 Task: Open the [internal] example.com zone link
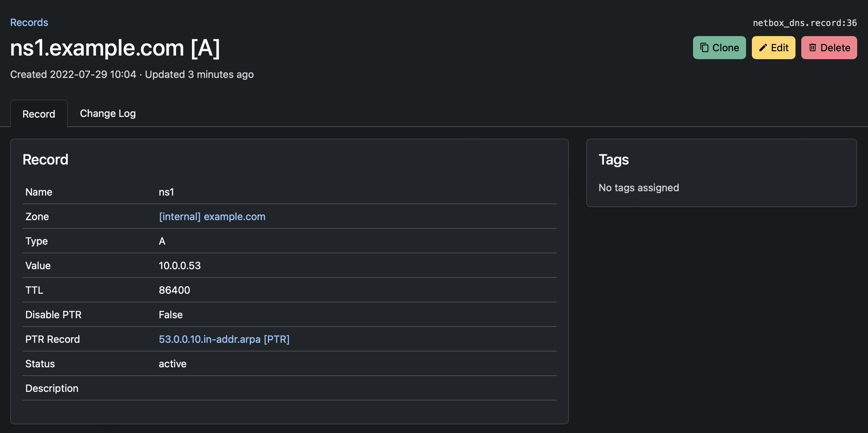pyautogui.click(x=212, y=216)
